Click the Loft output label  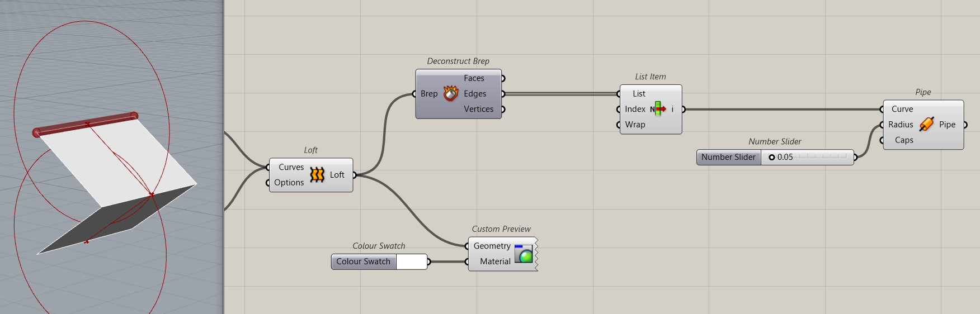click(x=337, y=175)
